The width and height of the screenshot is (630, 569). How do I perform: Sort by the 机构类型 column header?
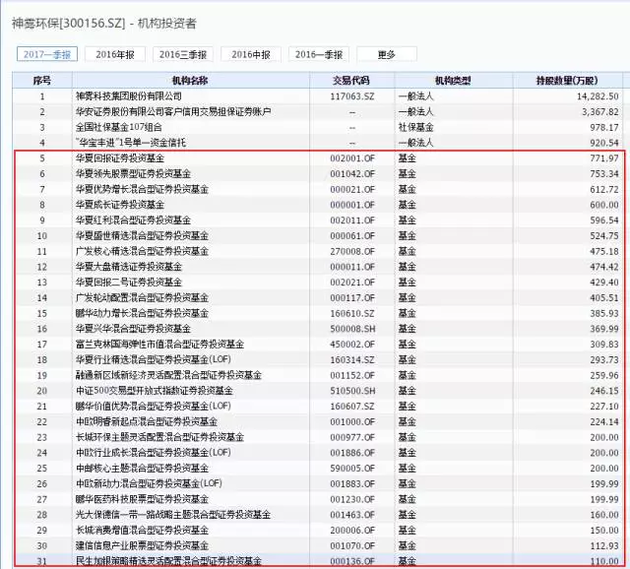click(x=453, y=81)
